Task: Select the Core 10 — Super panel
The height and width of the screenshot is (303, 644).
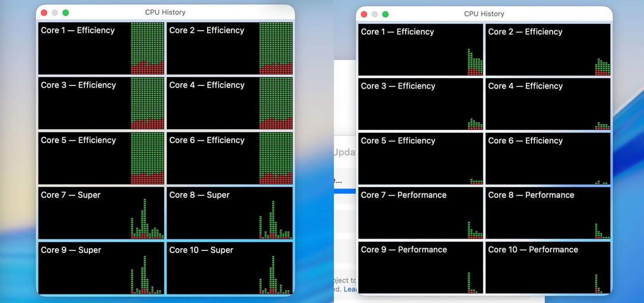Action: click(x=229, y=268)
